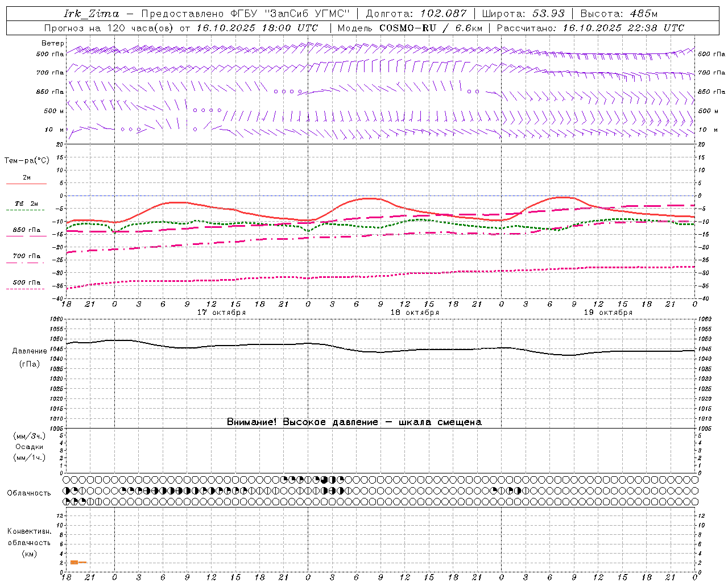This screenshot has width=728, height=582.
Task: Click the "Тем-ра(°C)" temperature axis title
Action: [27, 161]
